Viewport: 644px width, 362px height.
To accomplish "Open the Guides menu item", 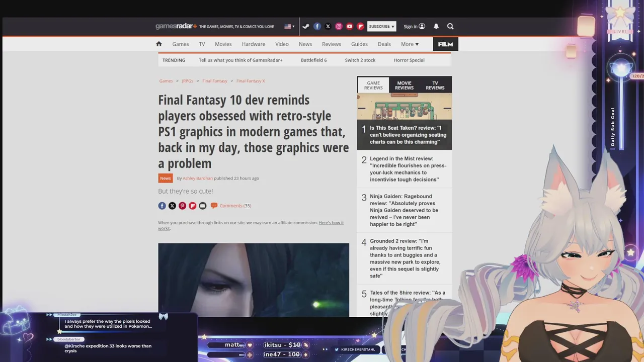I will (359, 44).
